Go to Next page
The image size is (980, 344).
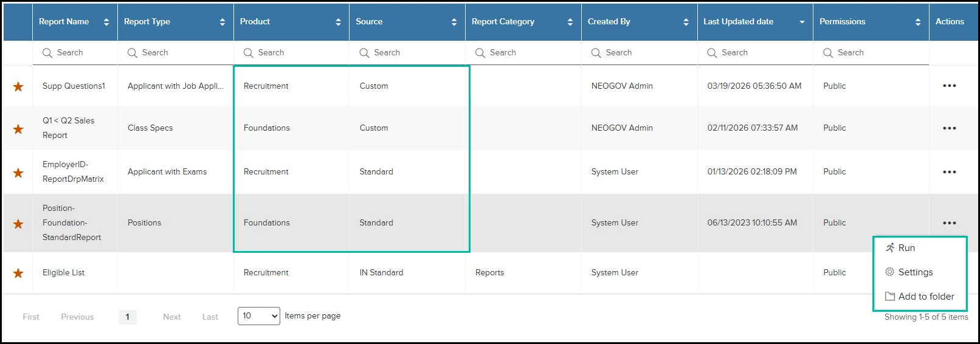[x=172, y=317]
